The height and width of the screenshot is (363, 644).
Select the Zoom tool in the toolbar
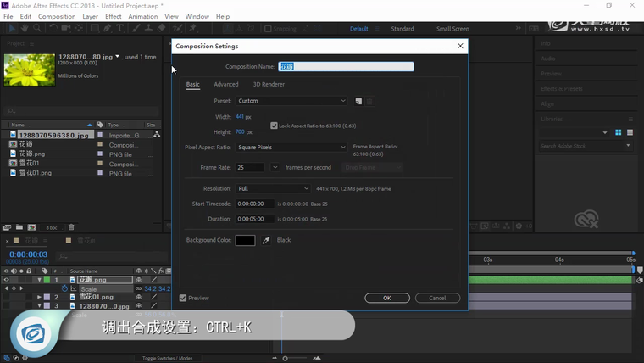click(36, 29)
